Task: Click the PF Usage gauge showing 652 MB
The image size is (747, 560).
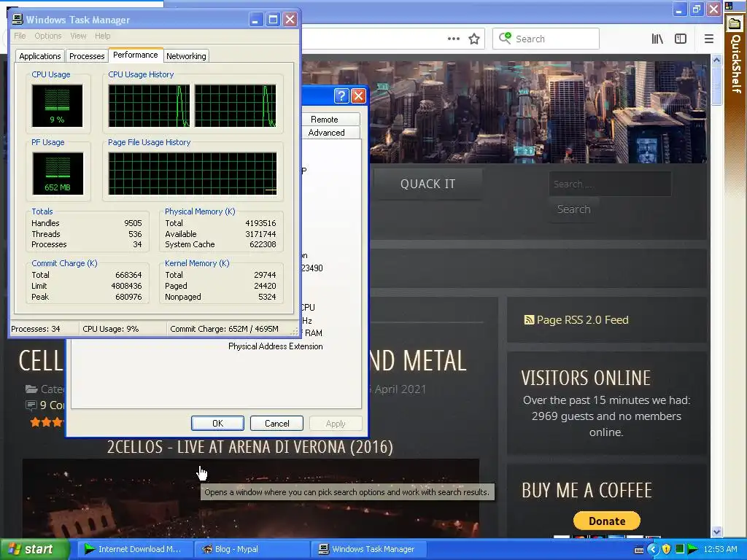Action: [58, 174]
